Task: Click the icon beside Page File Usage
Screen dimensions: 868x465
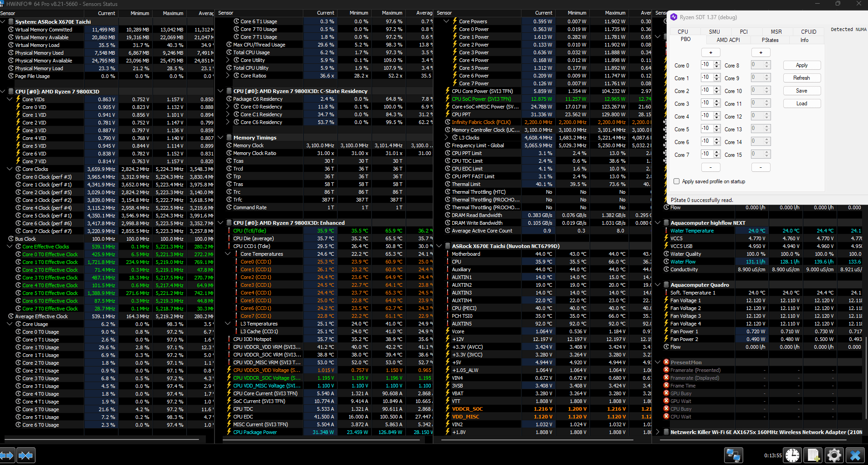Action: [11, 76]
